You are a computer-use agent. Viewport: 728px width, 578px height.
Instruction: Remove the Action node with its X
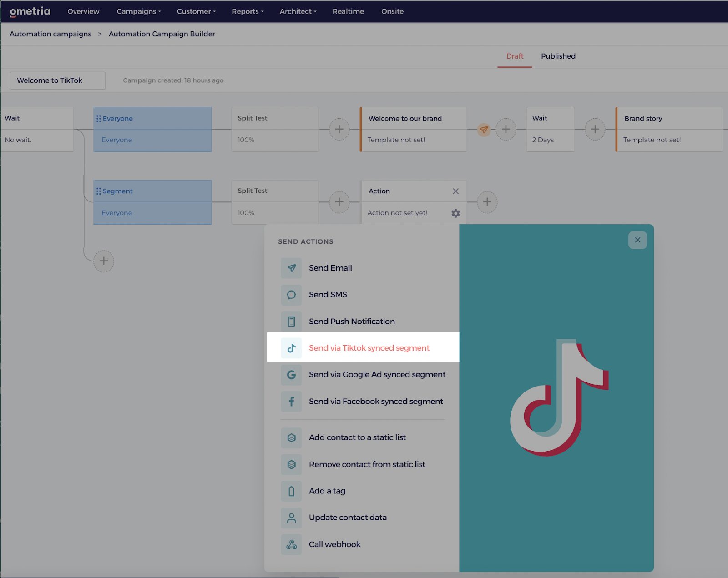tap(455, 191)
